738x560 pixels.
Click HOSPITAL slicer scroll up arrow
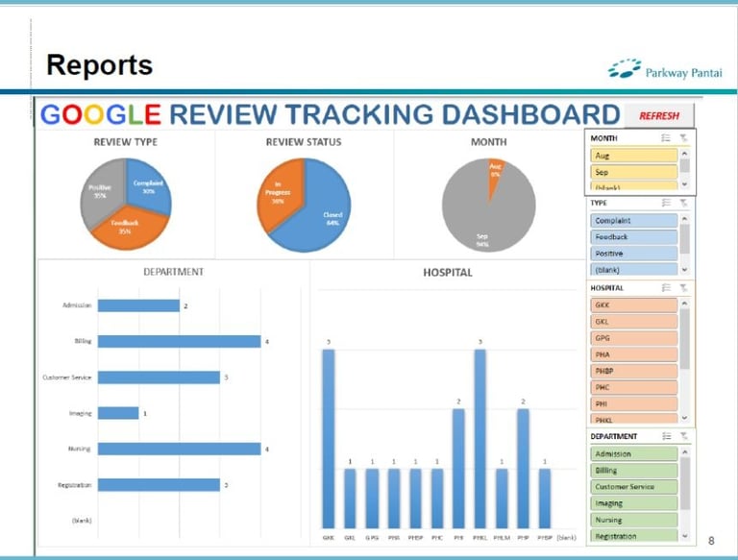tap(685, 304)
